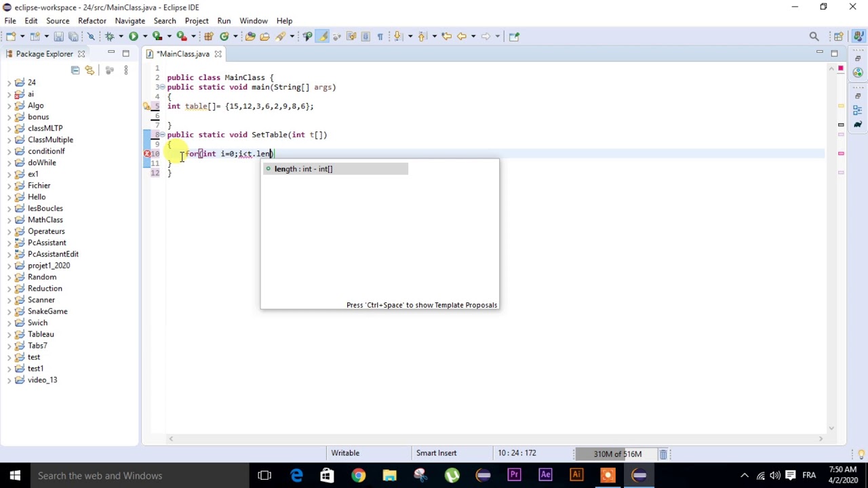Click the Search flashlight toolbar icon
Screen dimensions: 868x488
(x=279, y=37)
